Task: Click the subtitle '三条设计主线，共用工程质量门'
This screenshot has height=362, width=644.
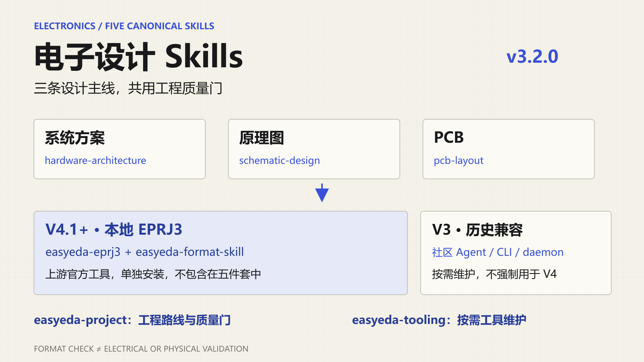Action: (128, 88)
